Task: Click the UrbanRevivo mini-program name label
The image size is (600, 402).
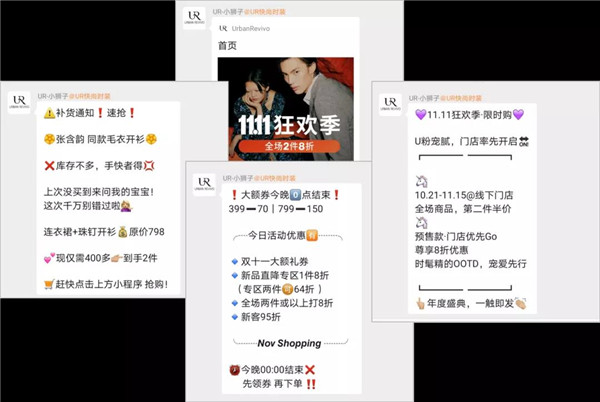Action: (x=251, y=29)
